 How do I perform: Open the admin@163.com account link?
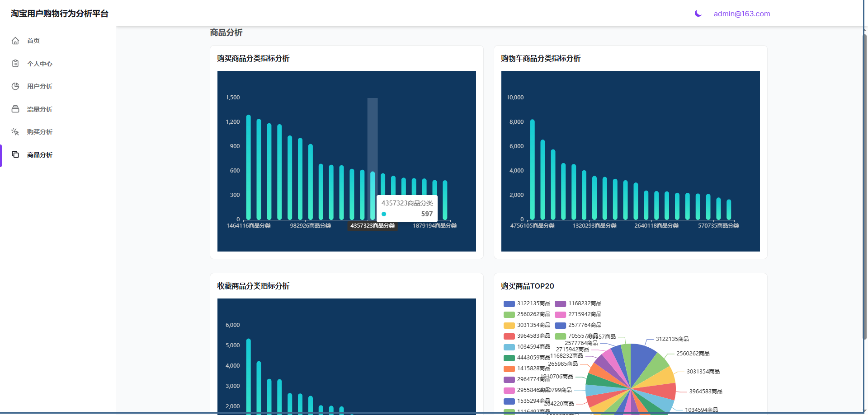click(x=741, y=14)
